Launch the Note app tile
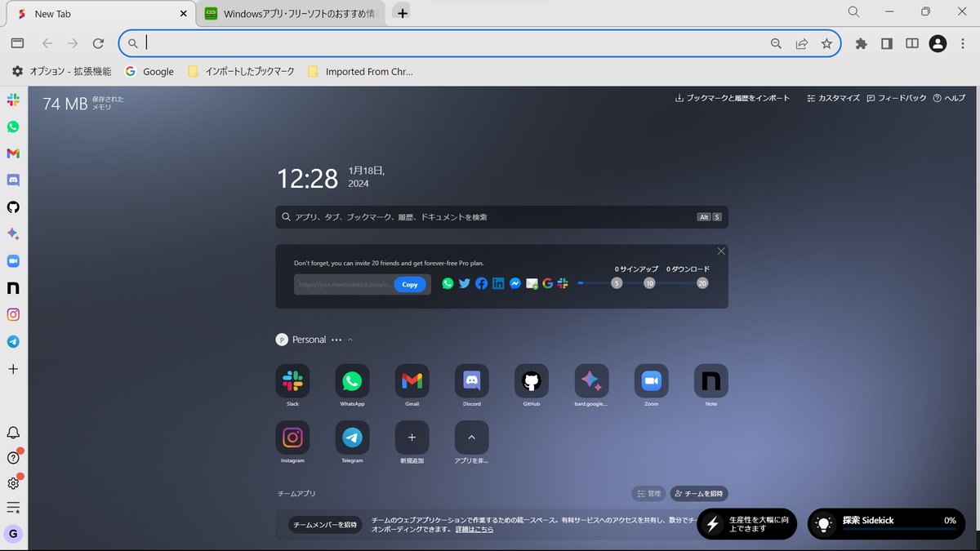Image resolution: width=980 pixels, height=551 pixels. click(x=710, y=380)
